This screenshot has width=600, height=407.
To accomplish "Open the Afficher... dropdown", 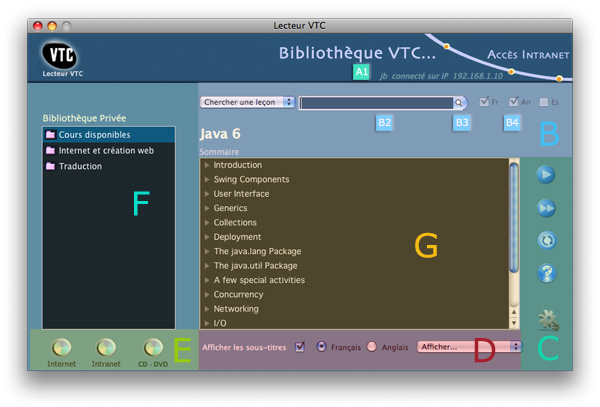I will pyautogui.click(x=469, y=347).
